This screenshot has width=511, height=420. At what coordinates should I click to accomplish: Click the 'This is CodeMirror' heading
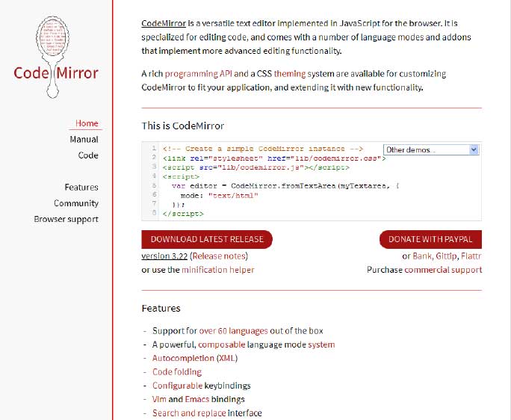point(183,126)
